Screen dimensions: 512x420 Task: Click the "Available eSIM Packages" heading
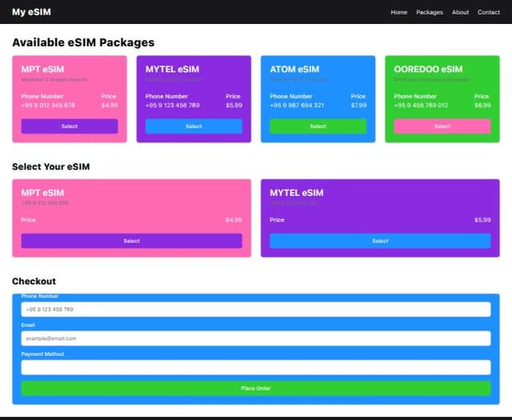(x=83, y=42)
